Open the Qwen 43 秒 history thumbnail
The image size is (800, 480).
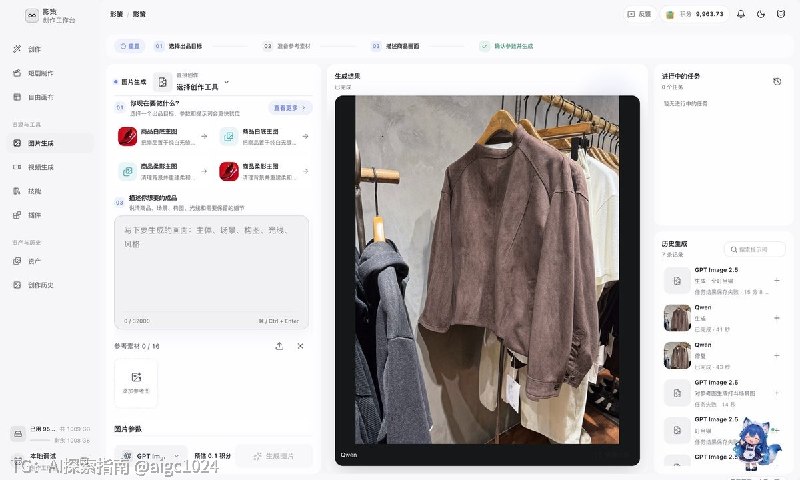tap(677, 355)
